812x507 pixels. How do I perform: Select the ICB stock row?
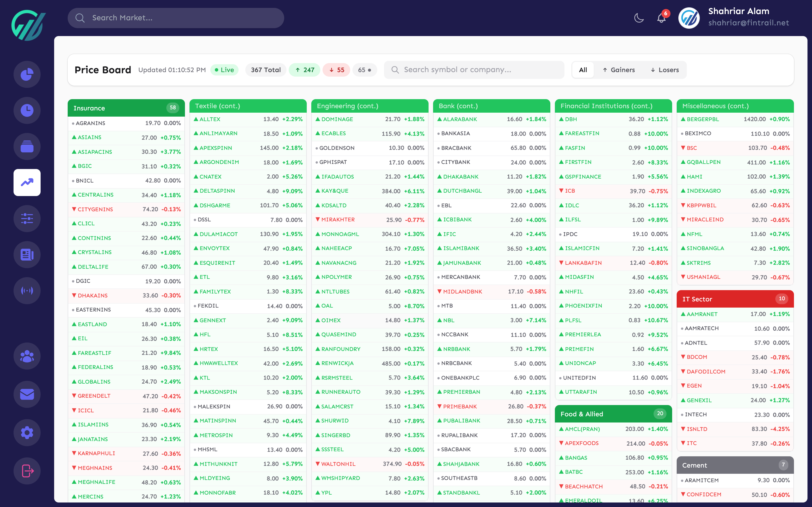tap(613, 191)
